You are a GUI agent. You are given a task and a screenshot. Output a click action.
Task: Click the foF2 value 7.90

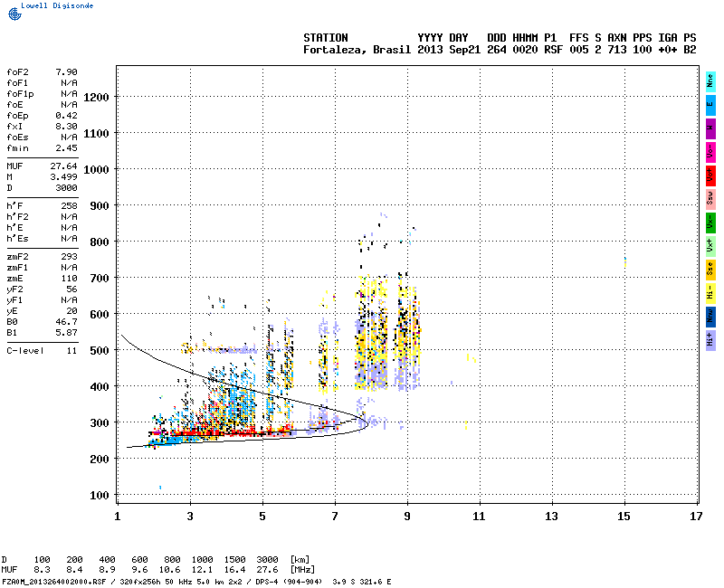(66, 72)
